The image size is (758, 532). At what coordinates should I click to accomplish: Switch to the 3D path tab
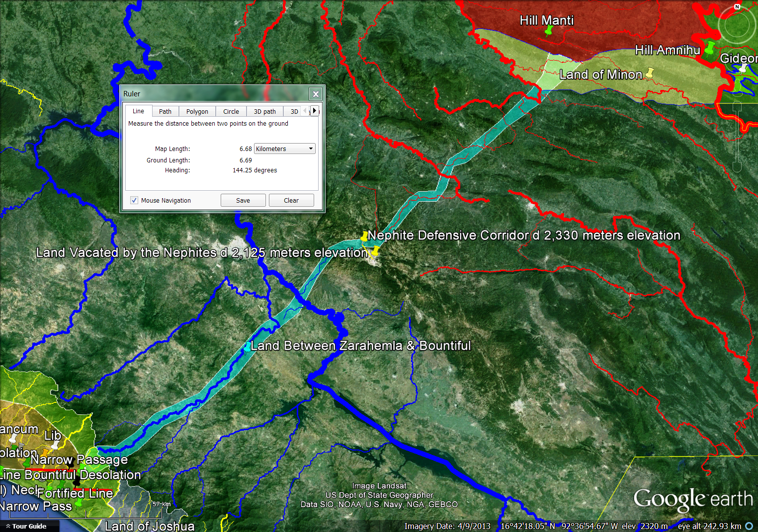pyautogui.click(x=265, y=112)
